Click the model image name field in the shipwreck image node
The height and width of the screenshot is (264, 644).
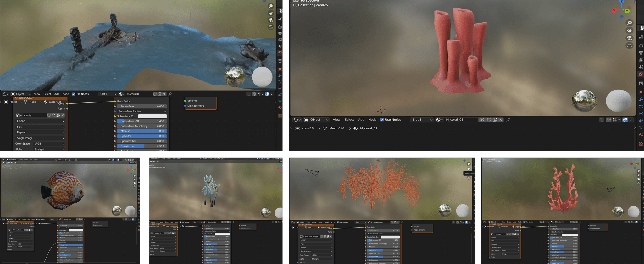(34, 115)
